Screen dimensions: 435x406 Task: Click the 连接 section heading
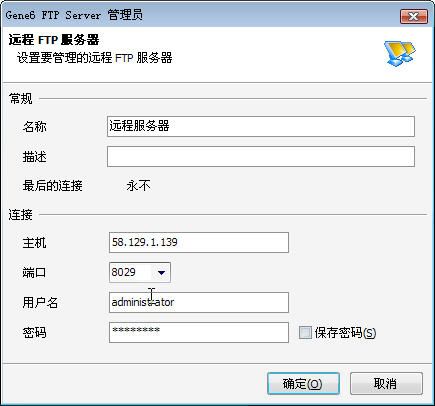21,215
